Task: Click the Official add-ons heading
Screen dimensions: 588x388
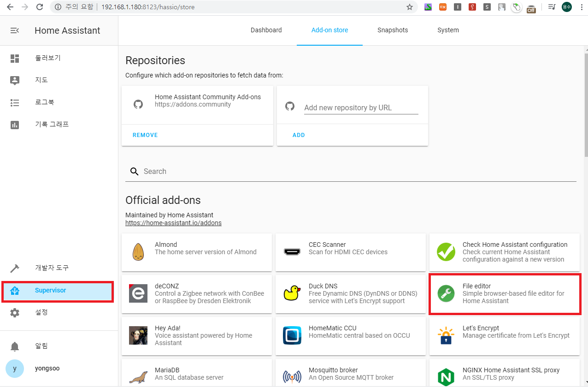Action: point(163,200)
